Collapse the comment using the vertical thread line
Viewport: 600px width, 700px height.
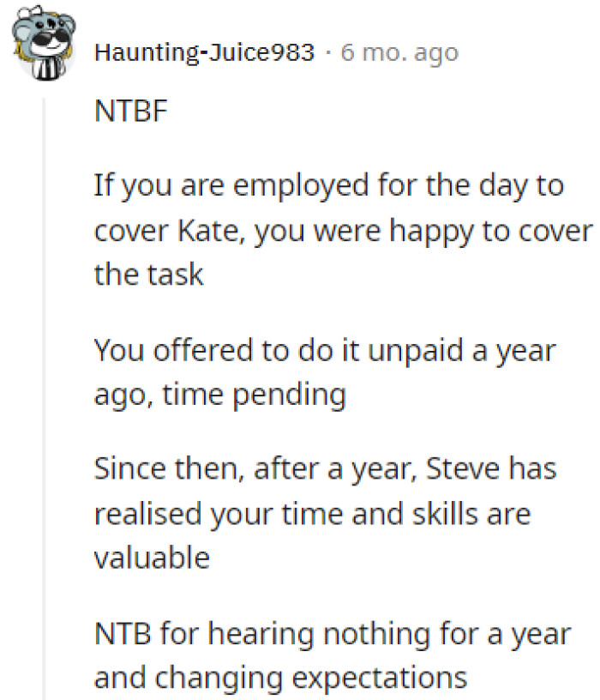pyautogui.click(x=43, y=386)
